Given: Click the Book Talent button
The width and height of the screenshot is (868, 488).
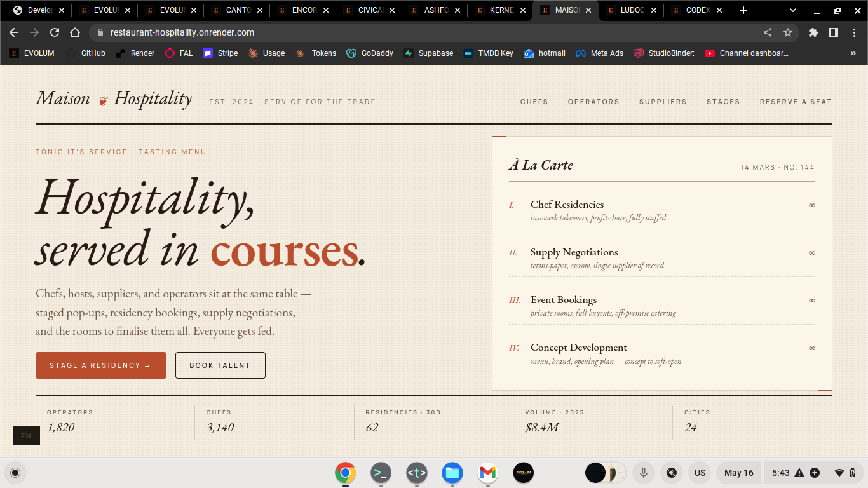Looking at the screenshot, I should click(220, 365).
